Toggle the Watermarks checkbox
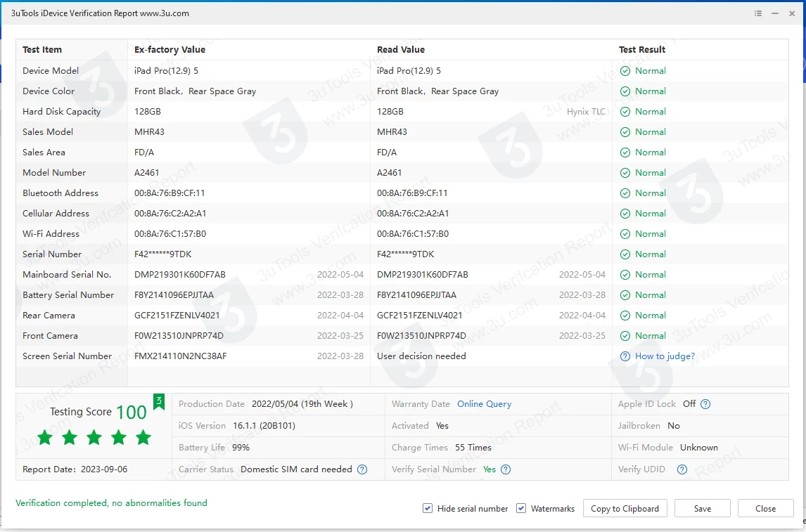This screenshot has height=532, width=806. (520, 508)
